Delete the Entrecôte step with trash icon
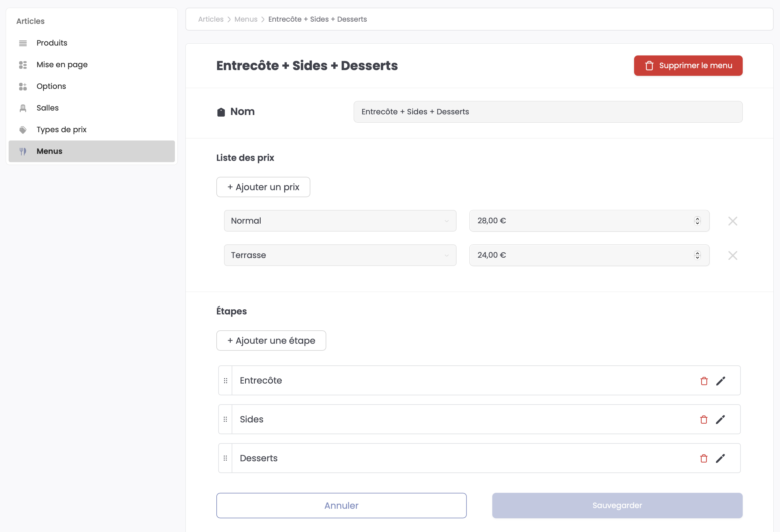The width and height of the screenshot is (780, 532). (704, 381)
